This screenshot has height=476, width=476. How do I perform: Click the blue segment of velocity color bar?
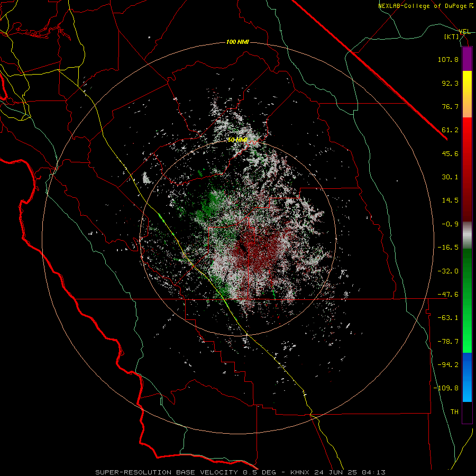467,377
